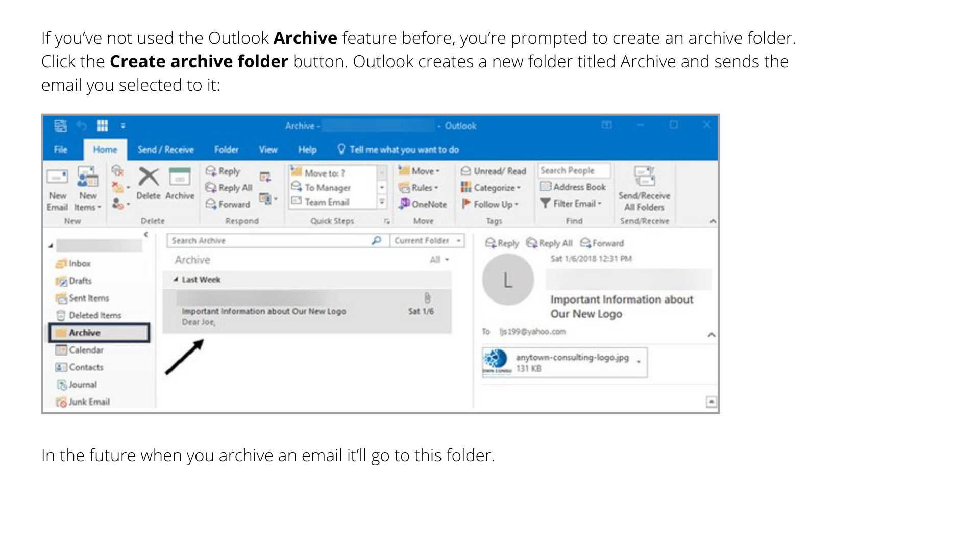Click Send/Receive All Folders icon
Screen dimensions: 980x551
point(644,177)
